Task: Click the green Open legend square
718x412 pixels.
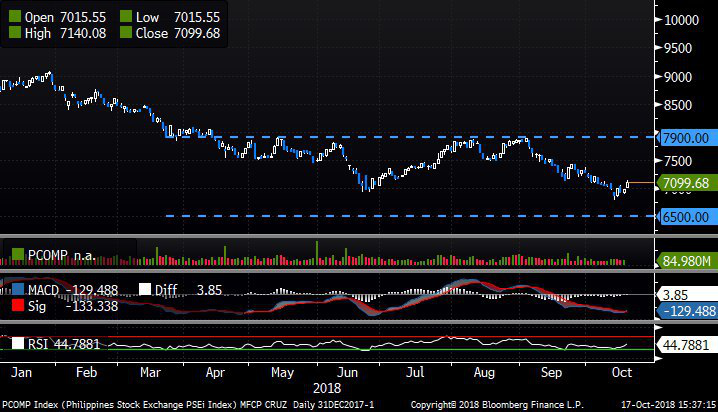Action: click(15, 18)
